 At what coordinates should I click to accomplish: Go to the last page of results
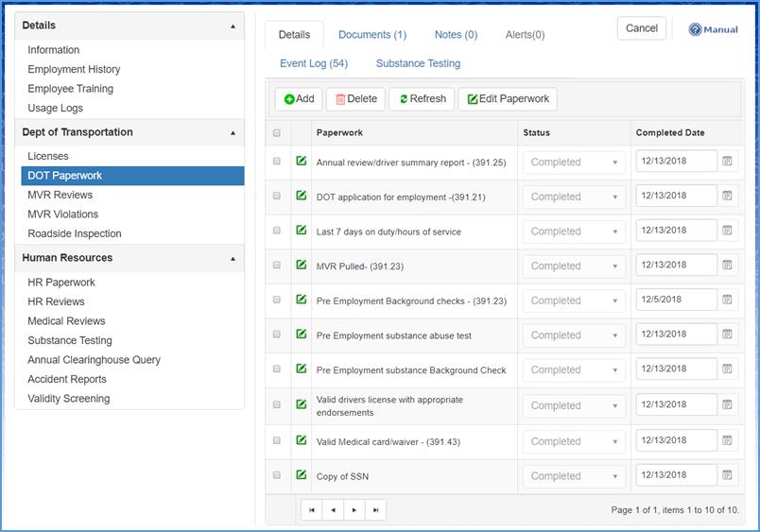375,510
